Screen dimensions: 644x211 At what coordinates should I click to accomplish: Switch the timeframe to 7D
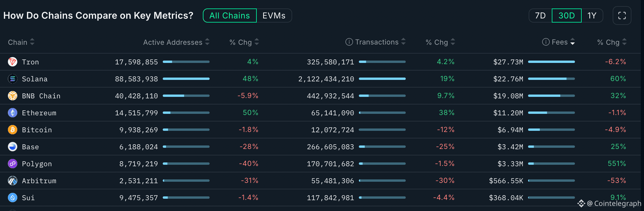tap(540, 16)
